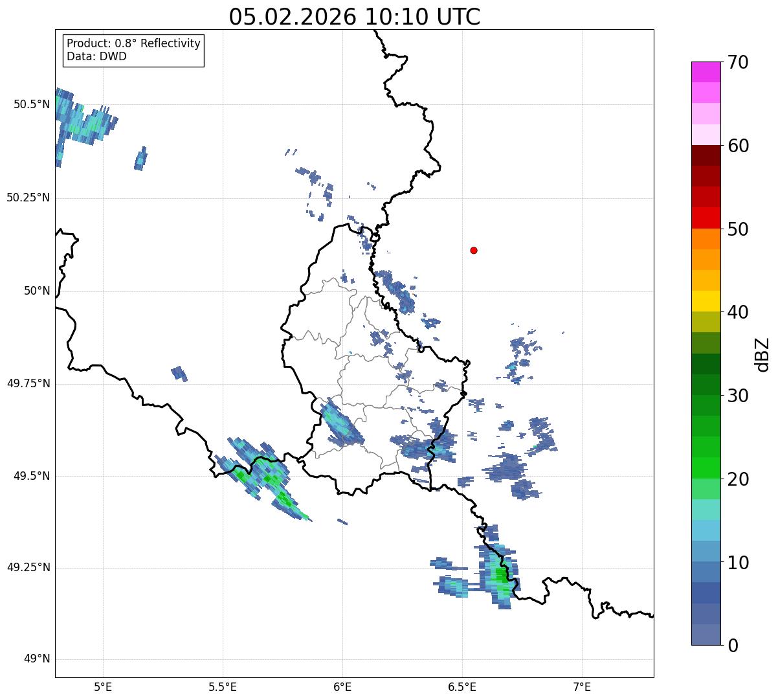The height and width of the screenshot is (700, 778).
Task: Click the 6°E longitude label
Action: click(342, 687)
